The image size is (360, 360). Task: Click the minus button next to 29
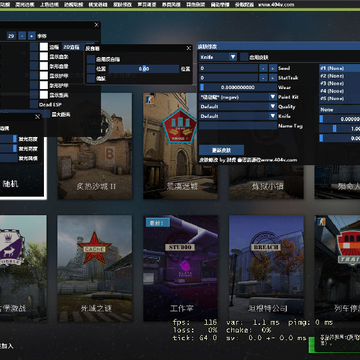[22, 36]
